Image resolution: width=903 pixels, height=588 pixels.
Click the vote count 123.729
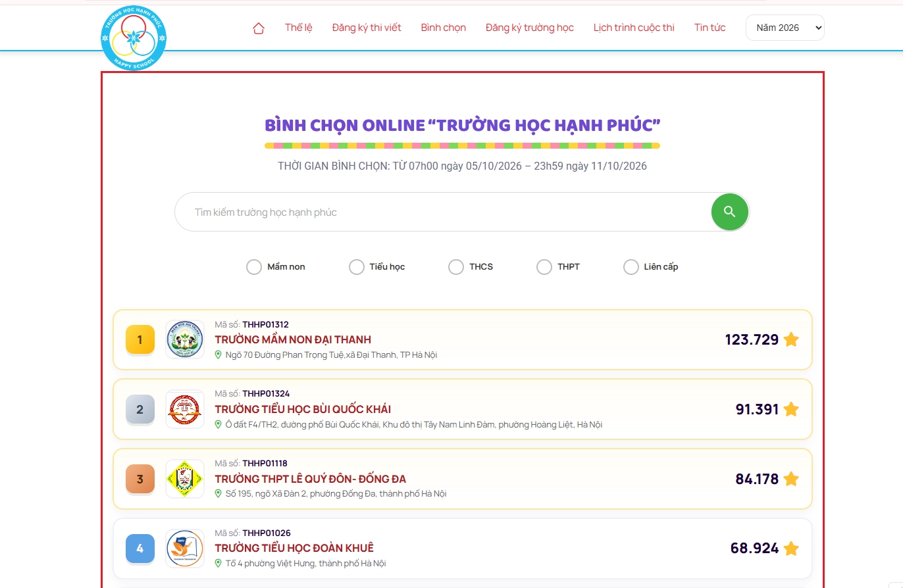click(752, 340)
